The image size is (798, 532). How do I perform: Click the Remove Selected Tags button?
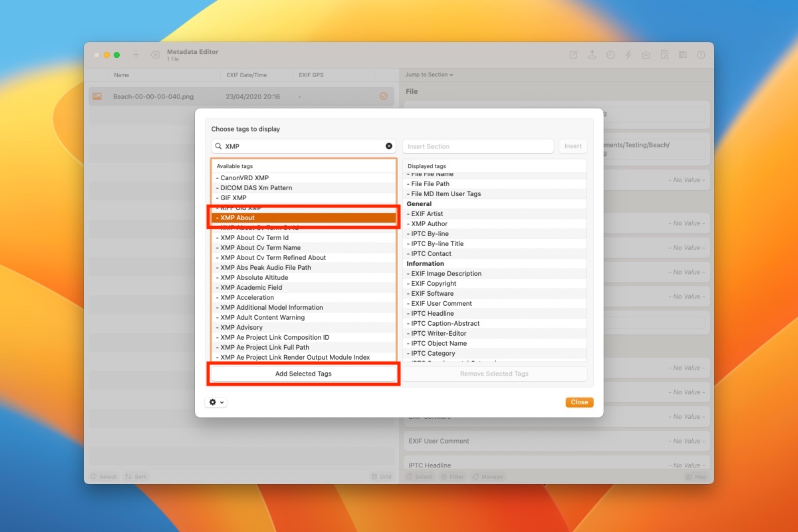coord(494,374)
